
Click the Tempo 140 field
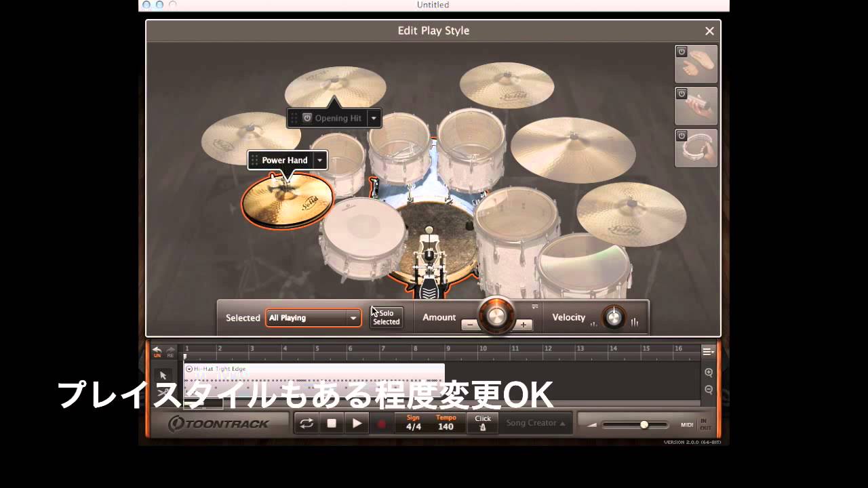[446, 423]
